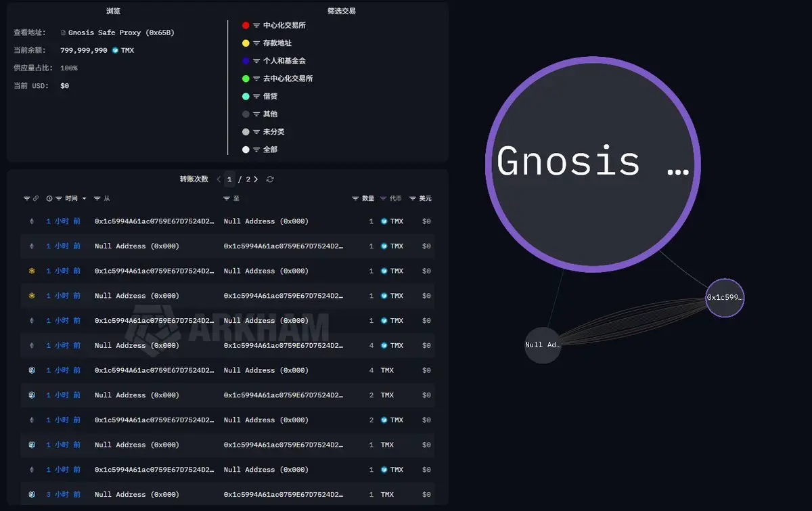
Task: Open the filter for the 代币 column
Action: (383, 198)
